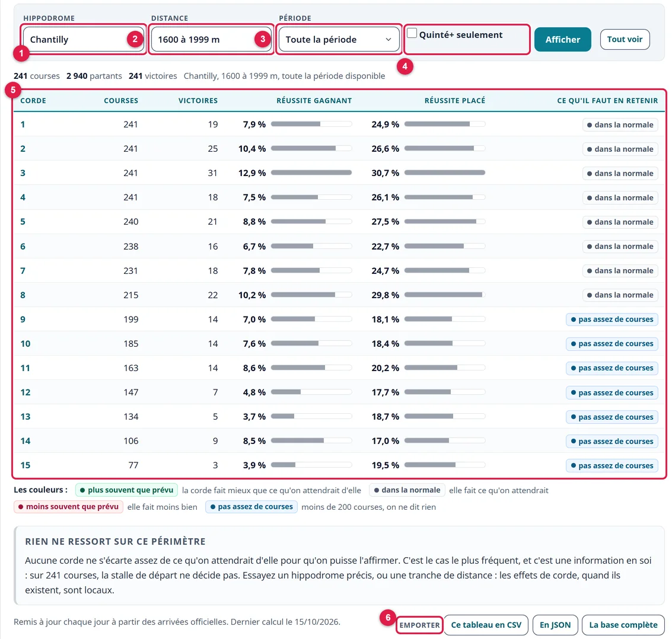Click the Distance field showing 1600 à 1999 m

211,39
